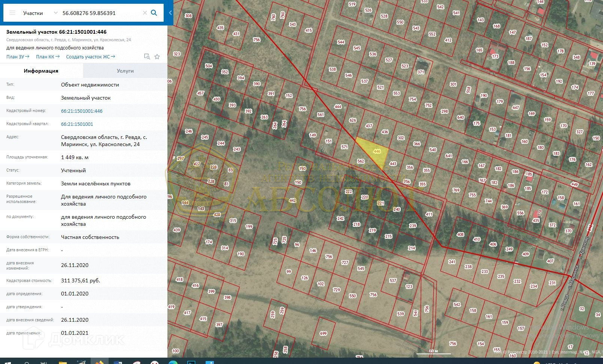Click parcel 519 on the map
Screen dimensions: 603x364
(352, 4)
